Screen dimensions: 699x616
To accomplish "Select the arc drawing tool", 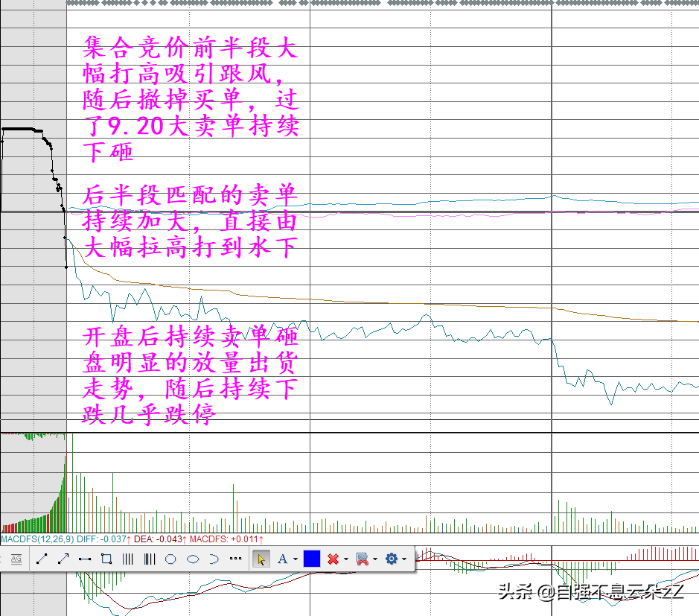I will click(x=214, y=559).
